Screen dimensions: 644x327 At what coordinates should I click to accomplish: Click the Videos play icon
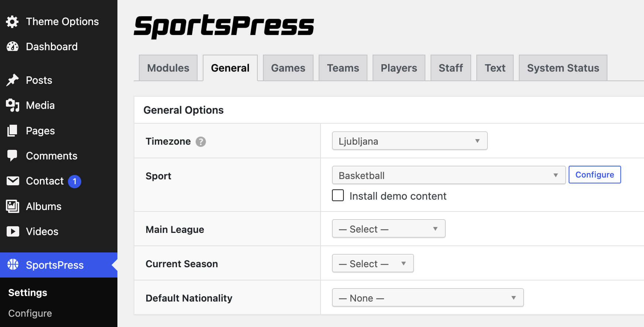13,231
